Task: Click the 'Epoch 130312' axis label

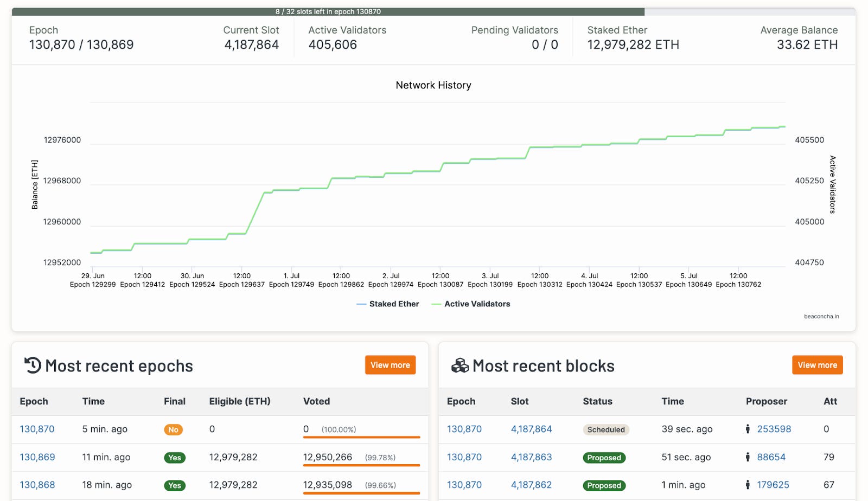Action: [540, 285]
